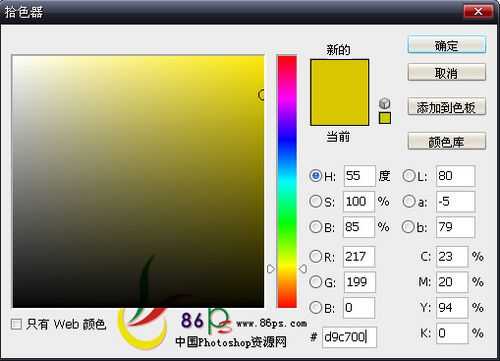The image size is (500, 361).
Task: Select the blue B radio button
Action: 315,307
